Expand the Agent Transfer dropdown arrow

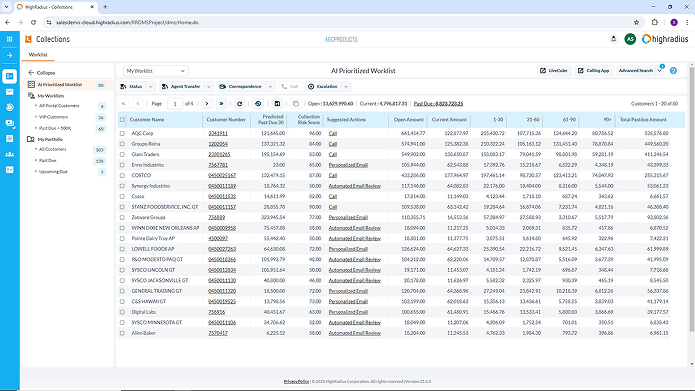209,86
